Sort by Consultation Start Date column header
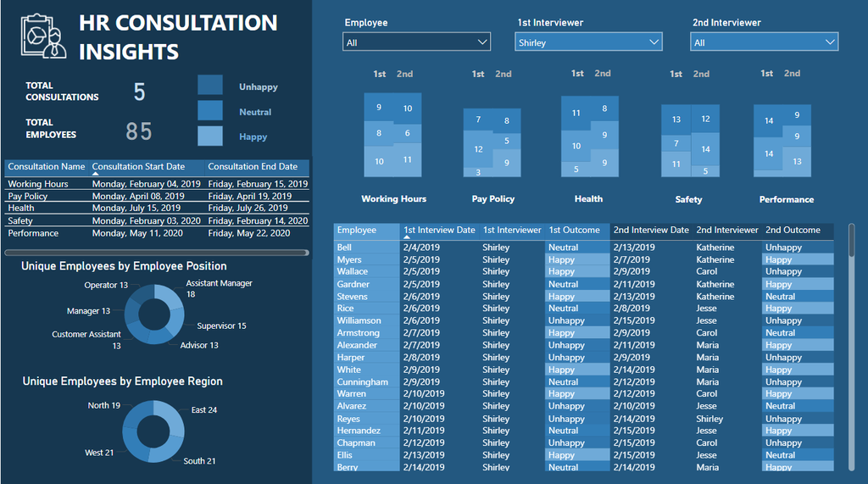Screen dimensions: 868x484 point(138,167)
